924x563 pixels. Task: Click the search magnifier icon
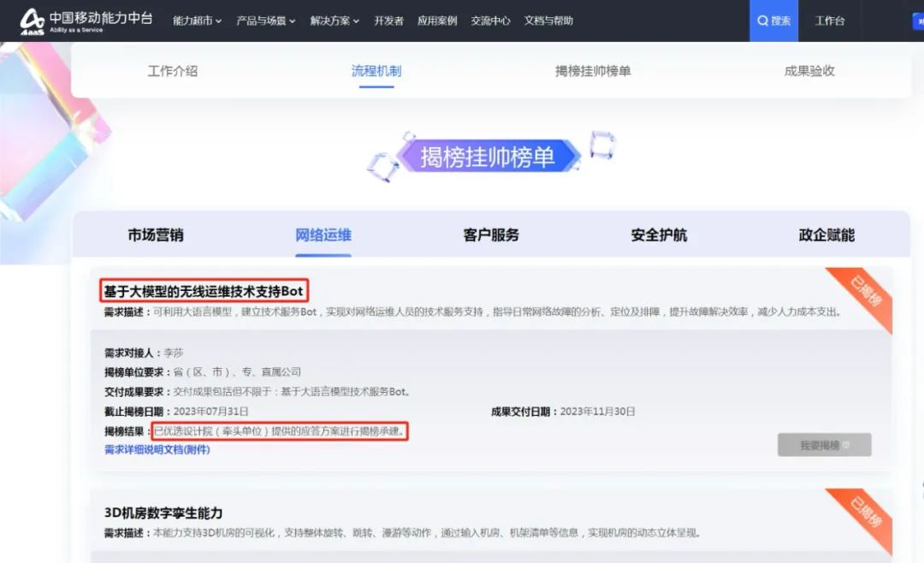click(762, 21)
